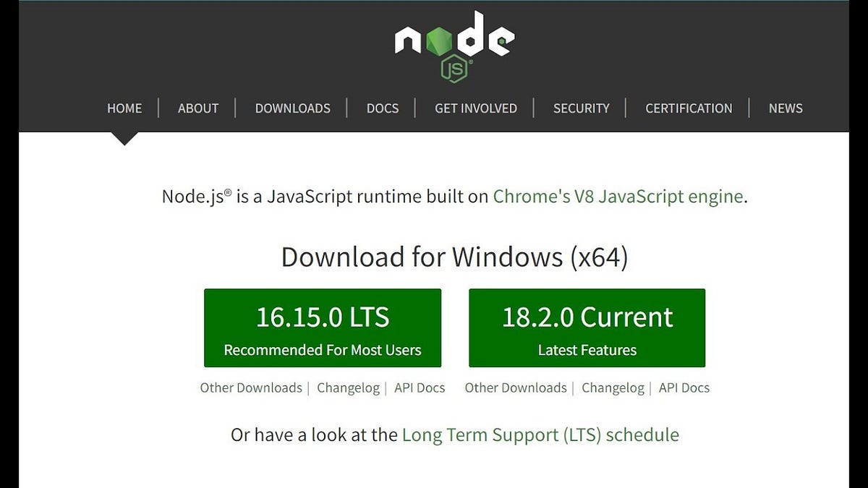Select the HOME navigation item
The height and width of the screenshot is (488, 868).
point(124,108)
